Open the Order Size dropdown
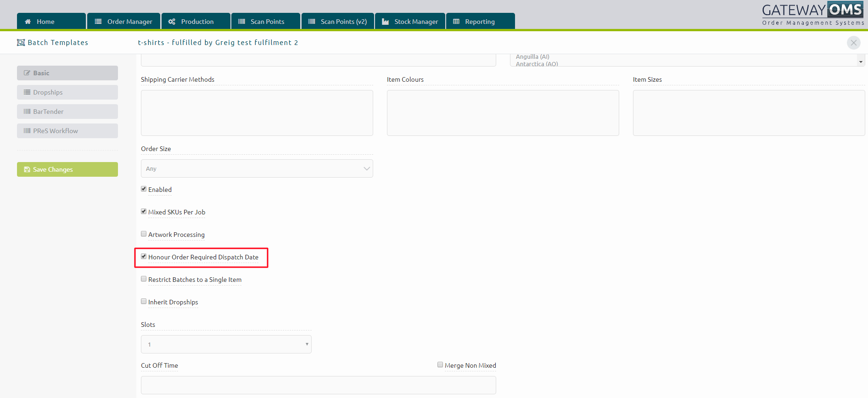This screenshot has width=868, height=398. [257, 168]
